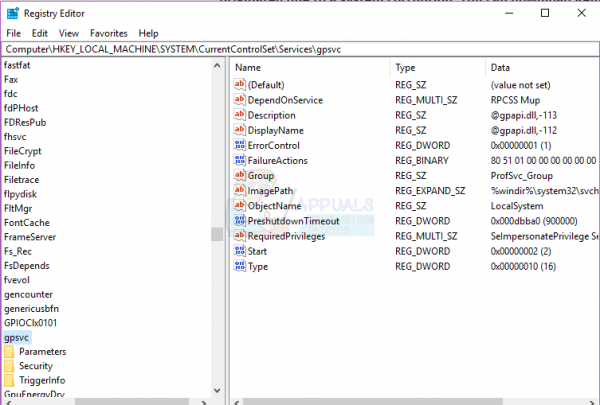Click the FailureActions binary value icon
This screenshot has width=600, height=405.
(x=240, y=160)
